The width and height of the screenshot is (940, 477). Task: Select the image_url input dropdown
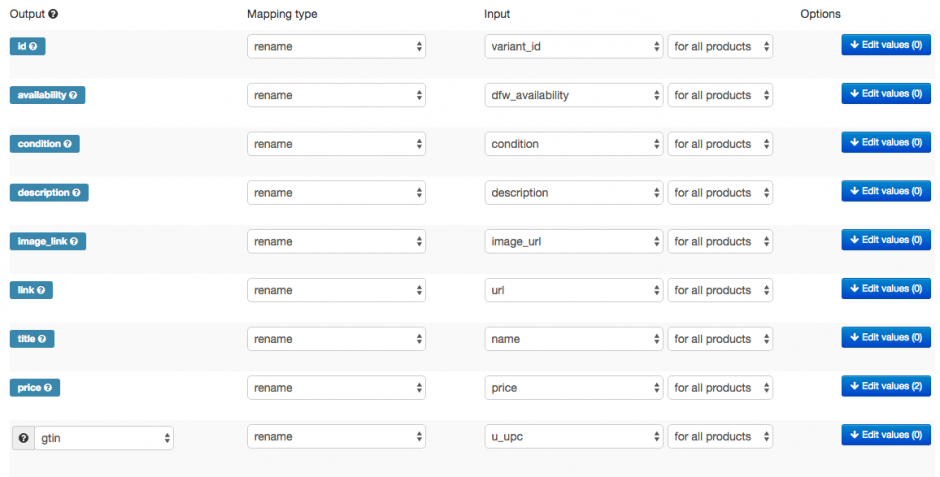(573, 241)
